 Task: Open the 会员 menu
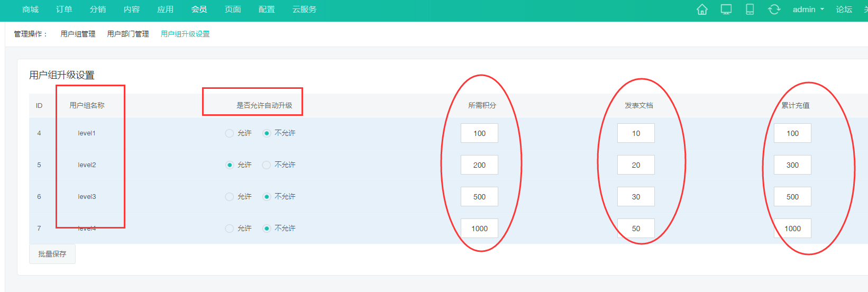point(199,10)
